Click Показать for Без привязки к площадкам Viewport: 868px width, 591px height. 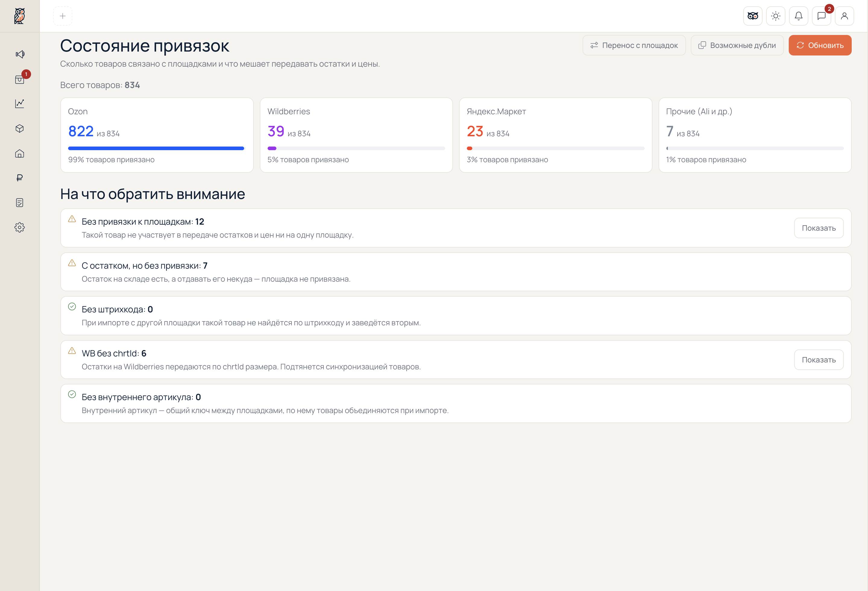tap(819, 228)
